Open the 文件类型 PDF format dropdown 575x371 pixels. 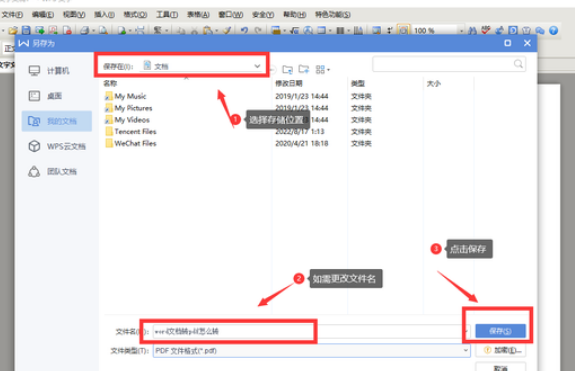[465, 350]
